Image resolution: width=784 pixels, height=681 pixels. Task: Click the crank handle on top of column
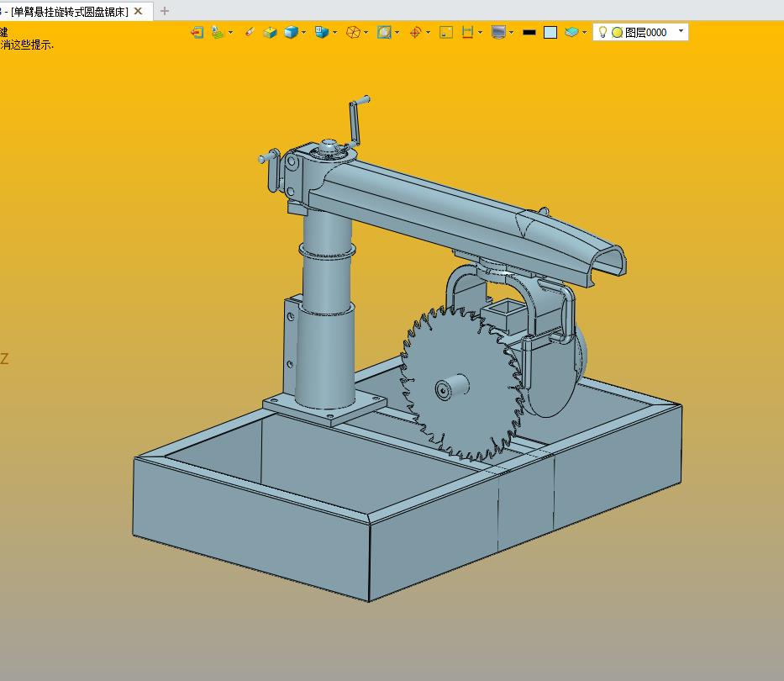pos(358,120)
